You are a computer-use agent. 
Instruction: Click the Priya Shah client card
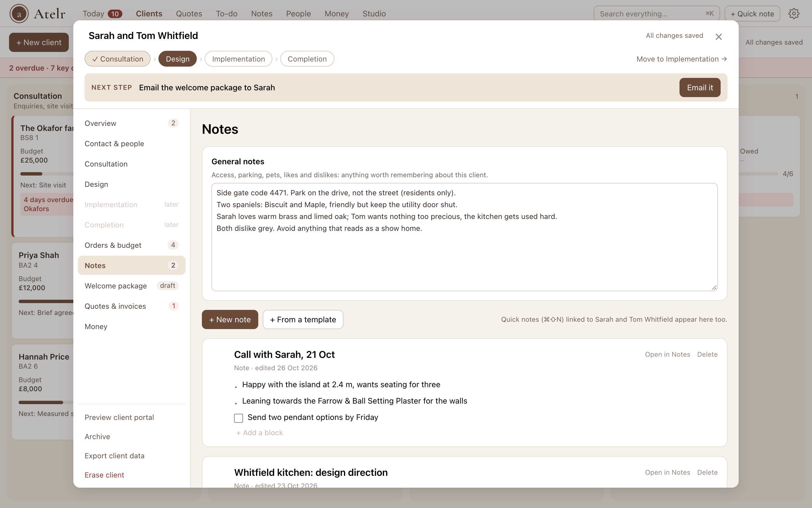43,291
